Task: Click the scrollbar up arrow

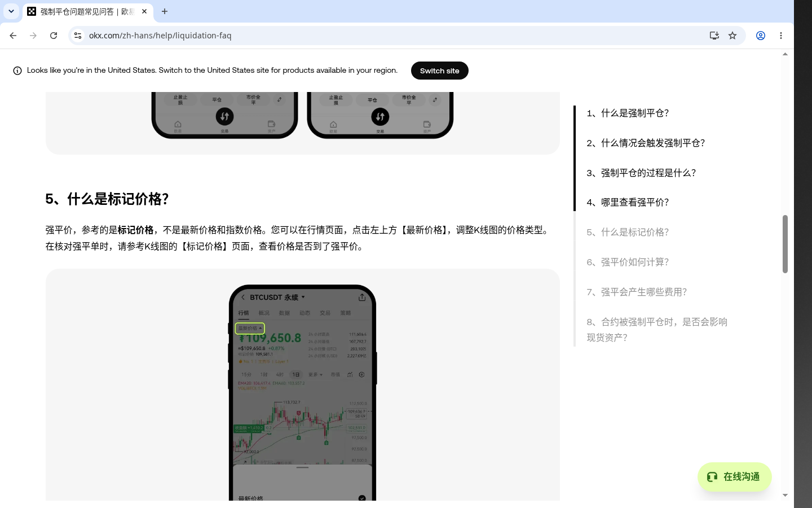Action: coord(785,54)
